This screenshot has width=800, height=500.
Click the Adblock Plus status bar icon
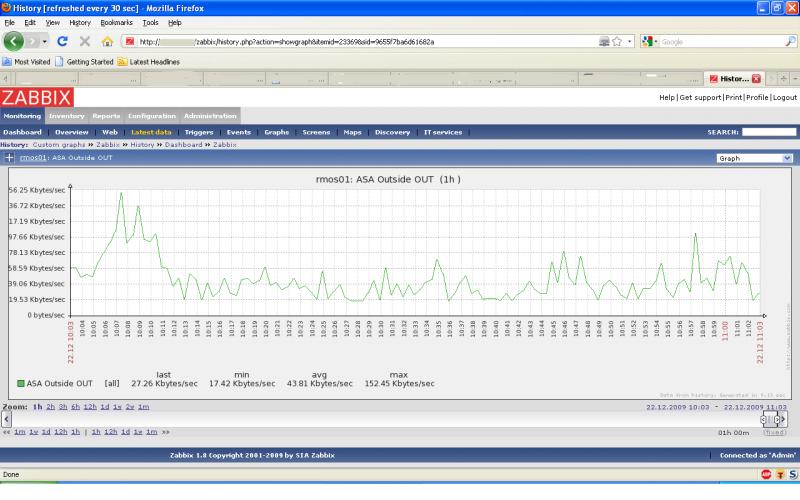tap(764, 474)
